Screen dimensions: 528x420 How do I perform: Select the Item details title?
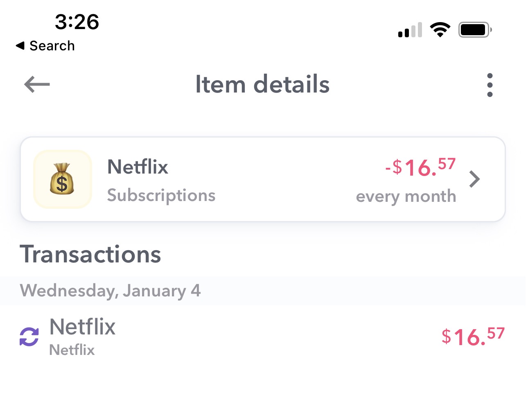(x=262, y=84)
